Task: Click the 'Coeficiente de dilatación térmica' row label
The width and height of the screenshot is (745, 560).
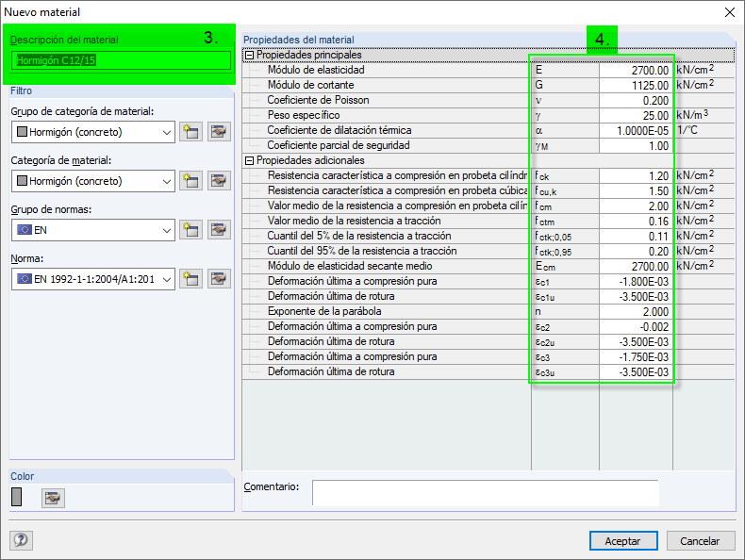Action: (339, 130)
